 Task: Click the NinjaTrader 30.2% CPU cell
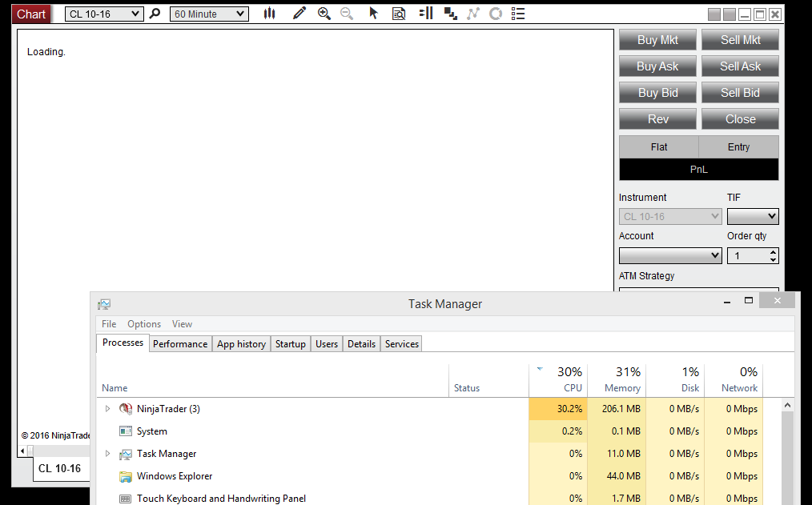point(558,409)
